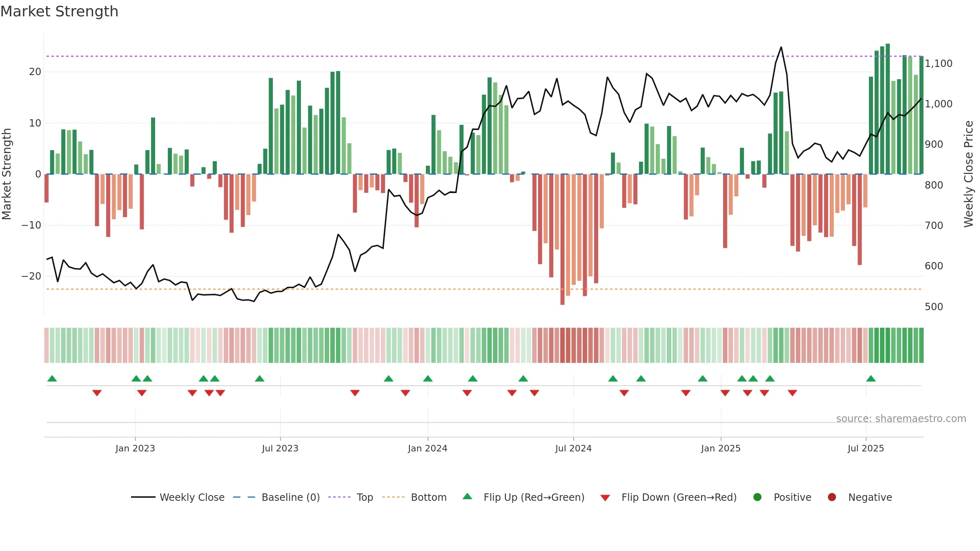Click the Bottom legend label
The height and width of the screenshot is (551, 980).
pos(429,497)
